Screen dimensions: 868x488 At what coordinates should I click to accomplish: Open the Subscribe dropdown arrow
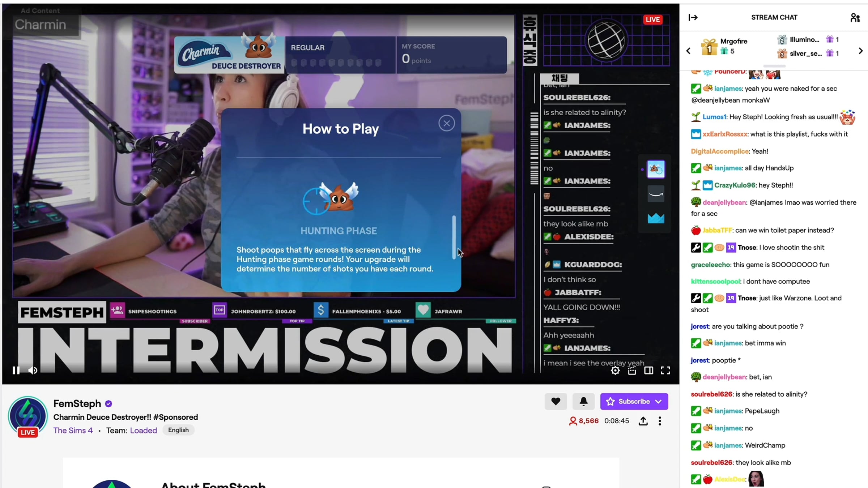tap(659, 401)
